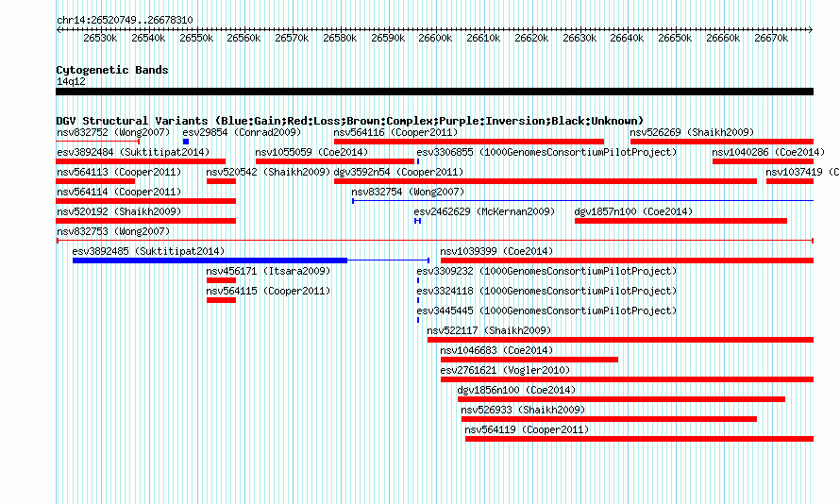
Task: Select nsv564113 (Cooper2011) variant label
Action: 119,172
